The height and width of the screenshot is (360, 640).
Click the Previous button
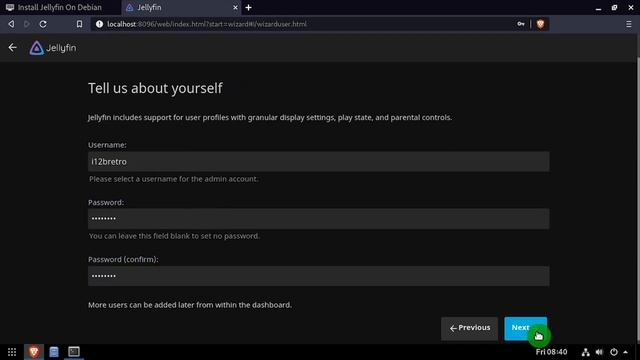[469, 328]
